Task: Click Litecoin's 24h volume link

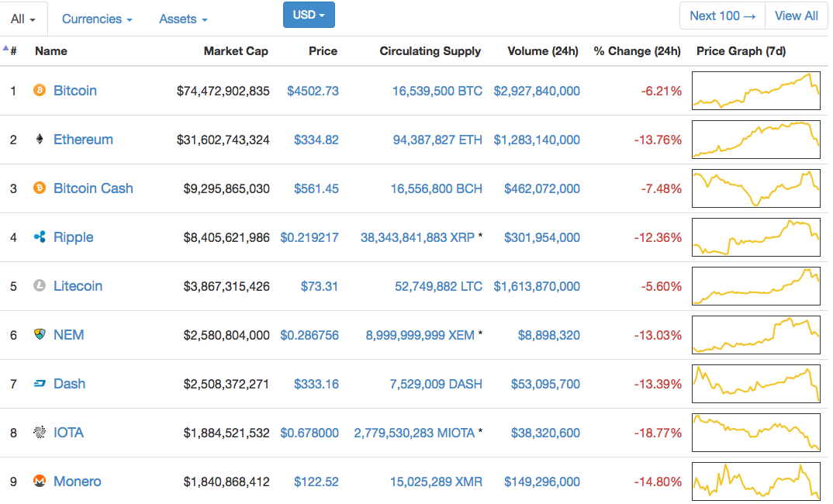Action: [x=537, y=286]
